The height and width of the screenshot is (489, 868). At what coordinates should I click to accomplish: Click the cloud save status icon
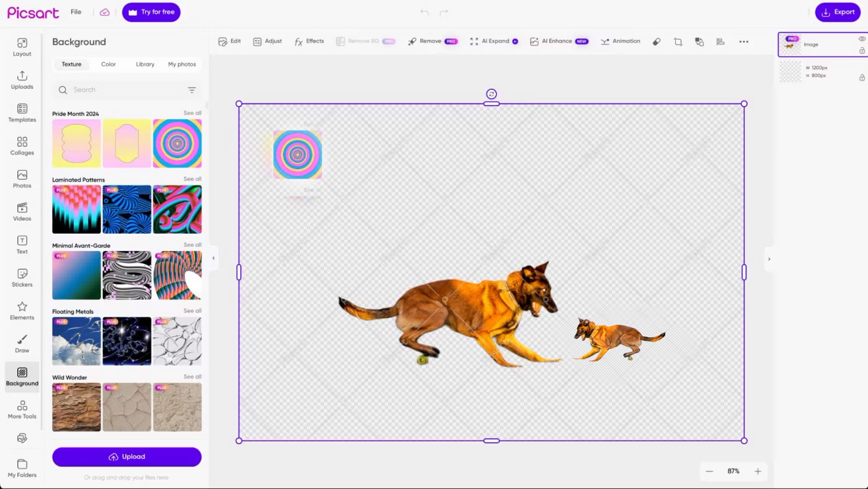point(105,12)
